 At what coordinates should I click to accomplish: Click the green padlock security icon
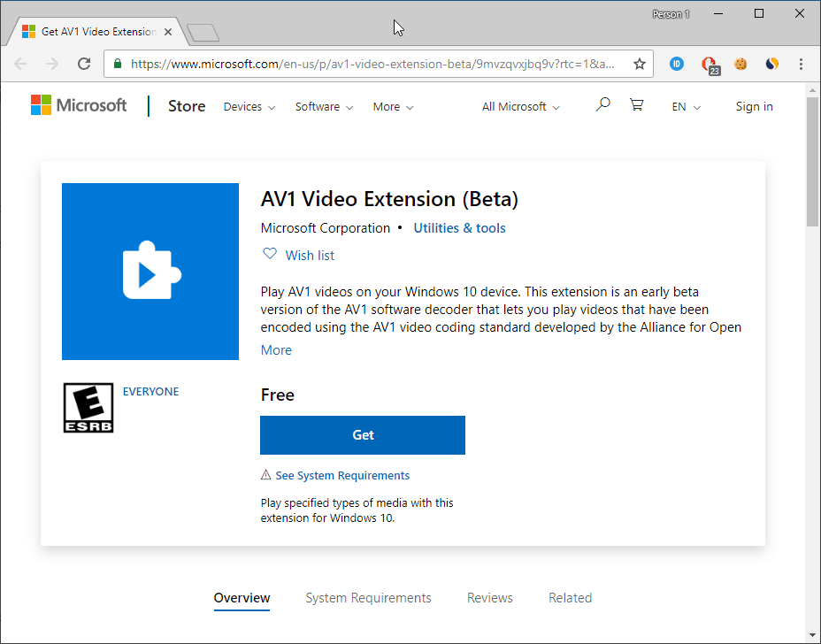point(118,64)
